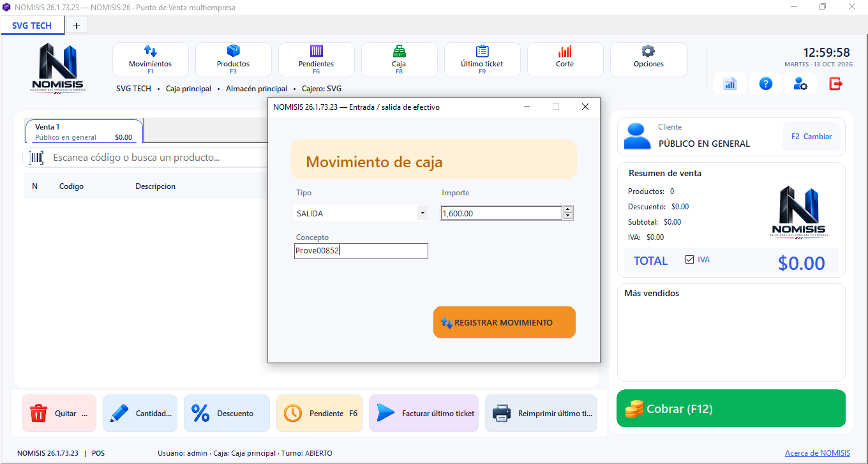This screenshot has height=464, width=868.
Task: Click the NOMISIS app icon in title bar
Action: click(x=7, y=7)
